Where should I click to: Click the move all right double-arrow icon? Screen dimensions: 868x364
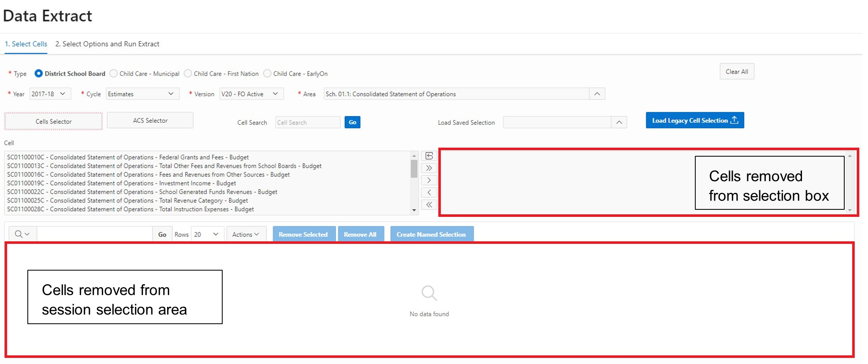click(429, 168)
